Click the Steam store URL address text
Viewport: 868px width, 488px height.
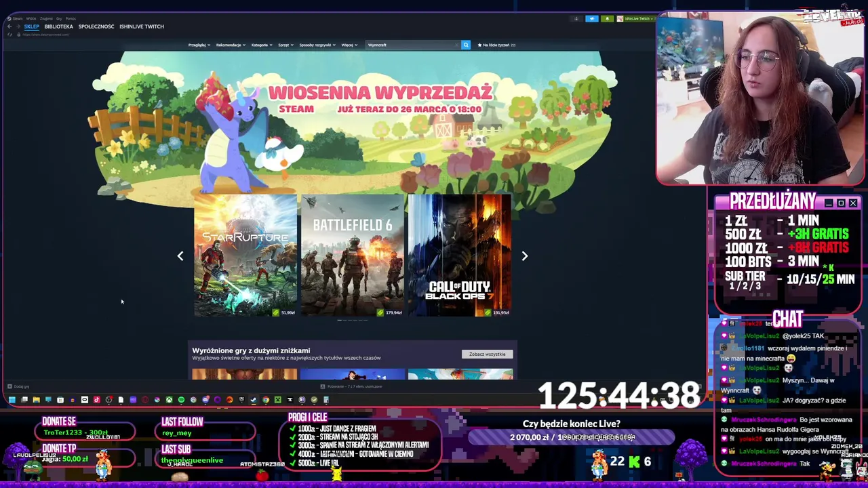46,35
